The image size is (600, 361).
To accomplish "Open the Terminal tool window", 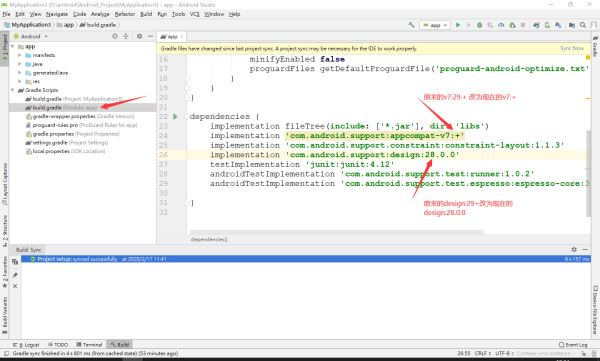I will pyautogui.click(x=89, y=345).
